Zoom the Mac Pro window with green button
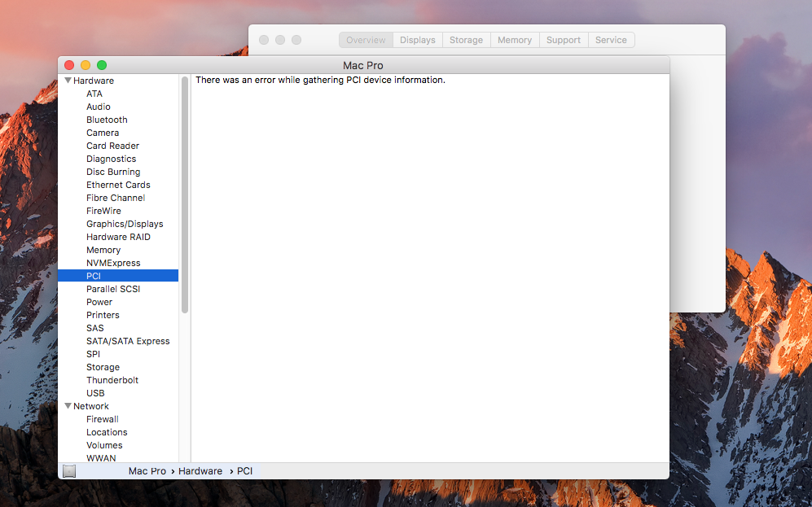 pos(102,65)
